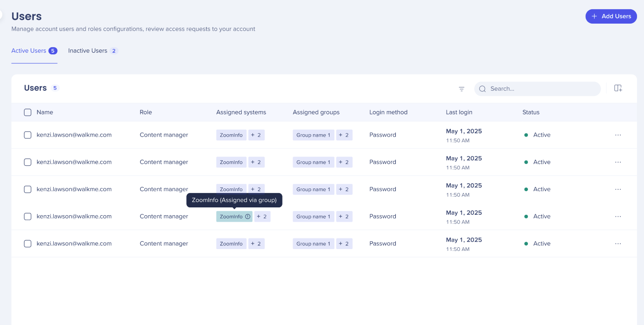This screenshot has height=325, width=644.
Task: Open the column settings icon
Action: click(618, 88)
